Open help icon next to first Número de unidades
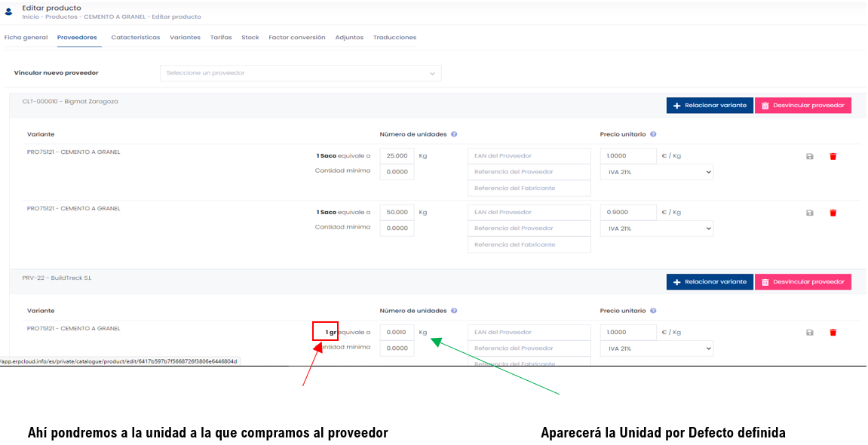868x445 pixels. pos(454,134)
